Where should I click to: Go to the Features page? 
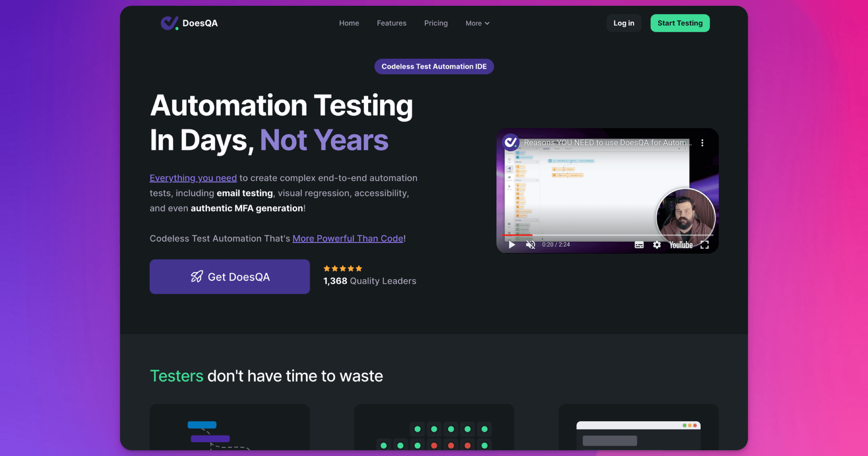pyautogui.click(x=392, y=23)
